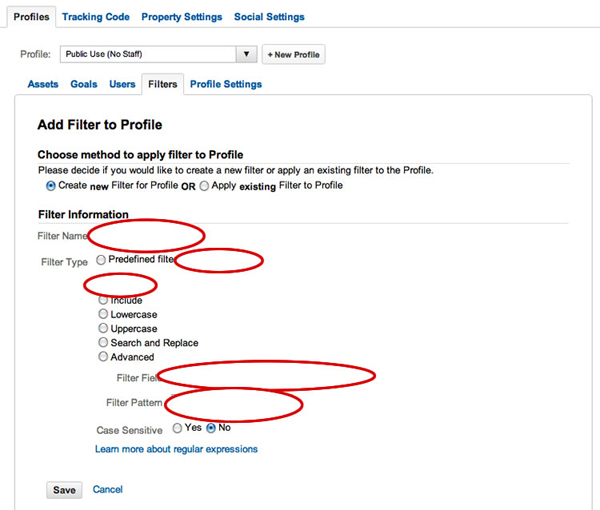Switch to the Tracking Code tab
Viewport: 600px width, 510px height.
pyautogui.click(x=95, y=17)
